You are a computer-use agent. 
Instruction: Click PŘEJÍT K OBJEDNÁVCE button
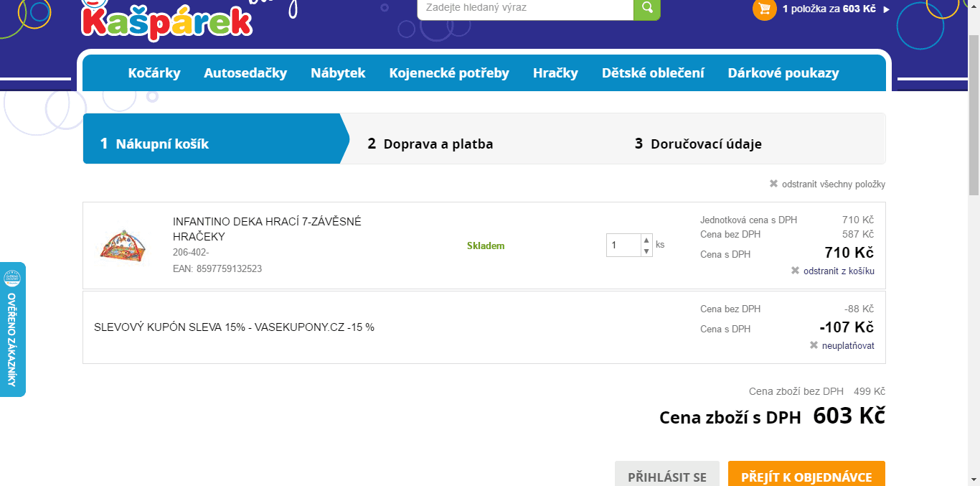(806, 474)
